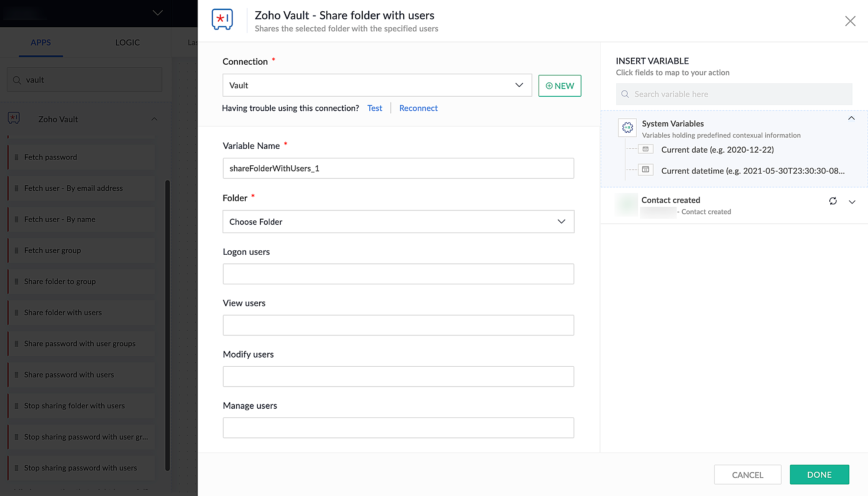The image size is (868, 496).
Task: Click drag handle of Fetch password
Action: coord(16,157)
